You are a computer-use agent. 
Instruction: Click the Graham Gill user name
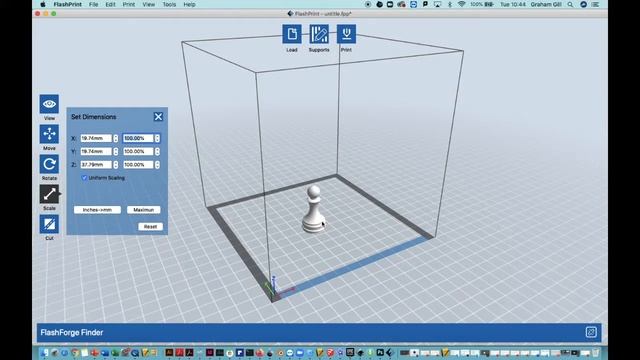click(x=546, y=4)
